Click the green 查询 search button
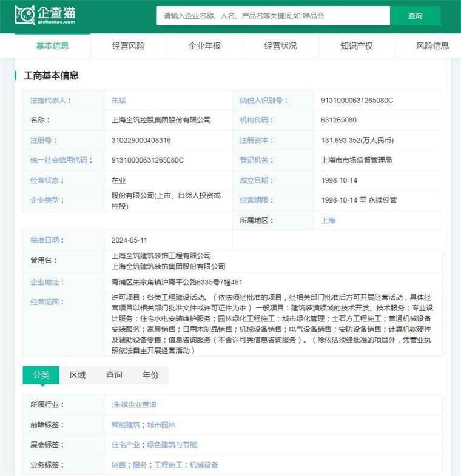Screen dimensions: 461x476 click(x=415, y=16)
